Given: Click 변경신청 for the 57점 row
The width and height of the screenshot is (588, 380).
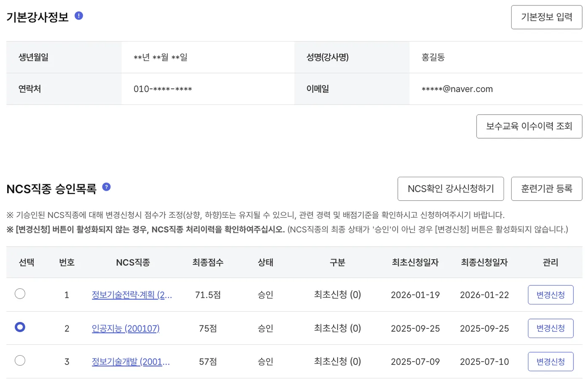Looking at the screenshot, I should [x=551, y=362].
